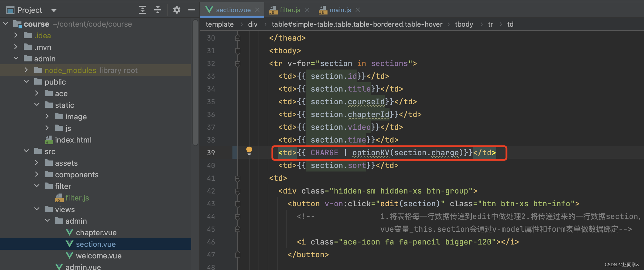The width and height of the screenshot is (644, 270).
Task: Collapse the top-level admin folder
Action: pos(16,58)
